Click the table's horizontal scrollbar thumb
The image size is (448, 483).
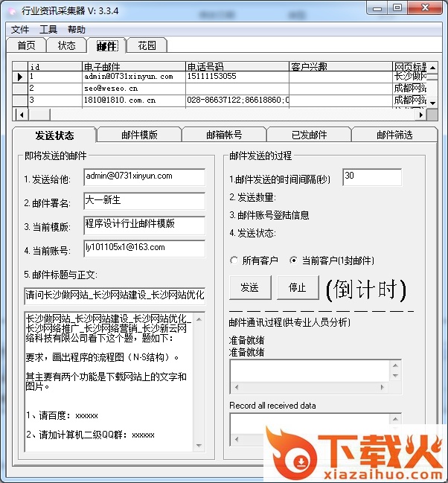click(39, 115)
